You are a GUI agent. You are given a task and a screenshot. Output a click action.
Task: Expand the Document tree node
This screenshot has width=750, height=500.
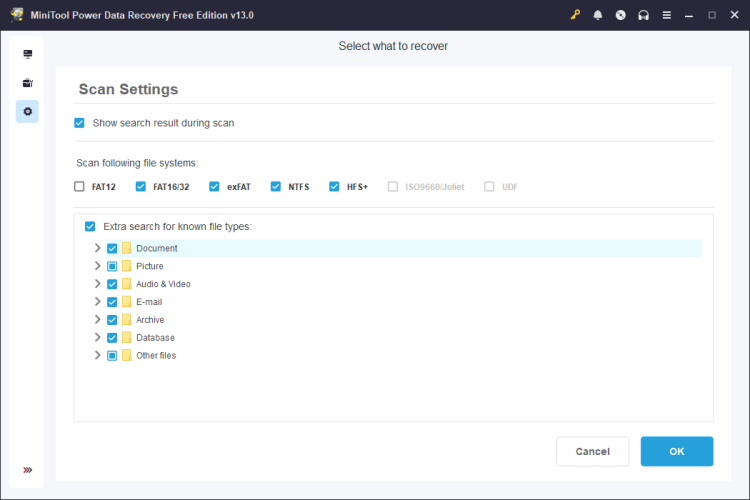[98, 248]
